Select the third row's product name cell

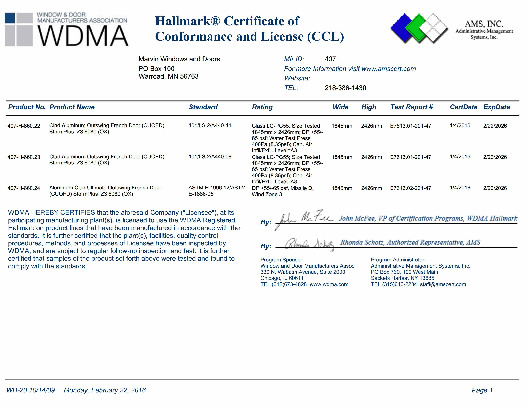pos(105,191)
